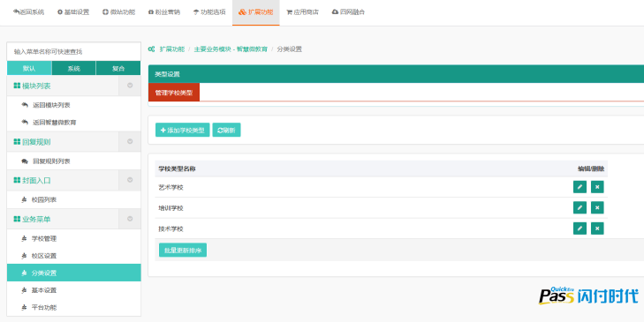The width and height of the screenshot is (644, 322).
Task: Delete the 艺术学校 row
Action: click(x=597, y=187)
